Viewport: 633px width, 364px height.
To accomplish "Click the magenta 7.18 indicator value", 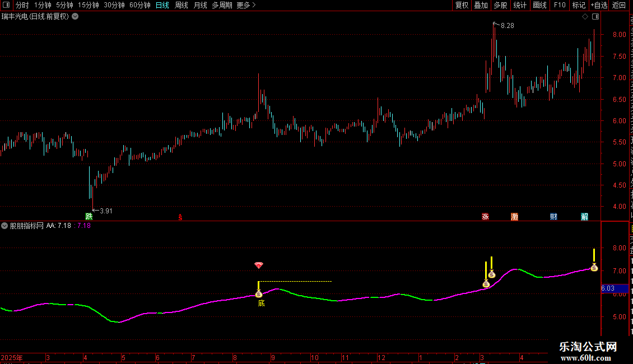I will point(84,226).
